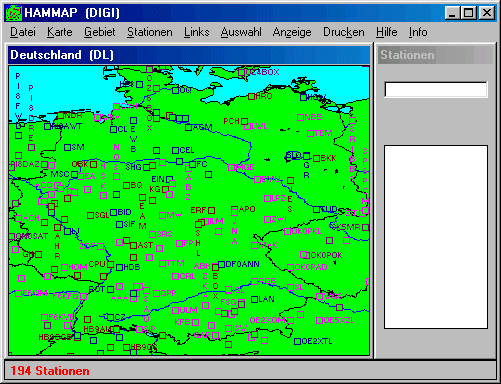The height and width of the screenshot is (384, 501).
Task: Click the DF0ANN station marker on the map
Action: [x=222, y=264]
